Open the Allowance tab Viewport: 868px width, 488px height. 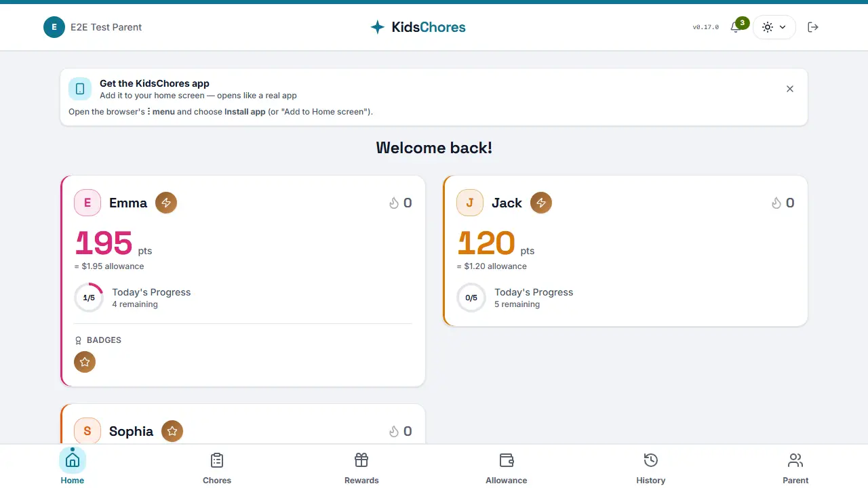[507, 466]
